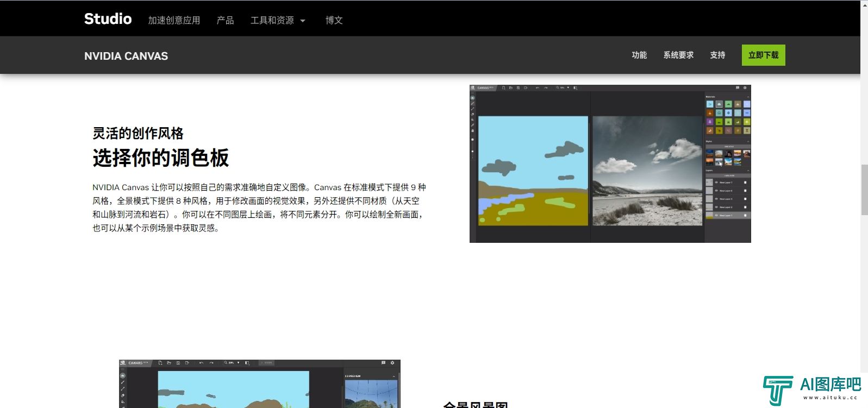The height and width of the screenshot is (408, 868).
Task: Toggle eye icon of New Layer 7
Action: pos(716,183)
